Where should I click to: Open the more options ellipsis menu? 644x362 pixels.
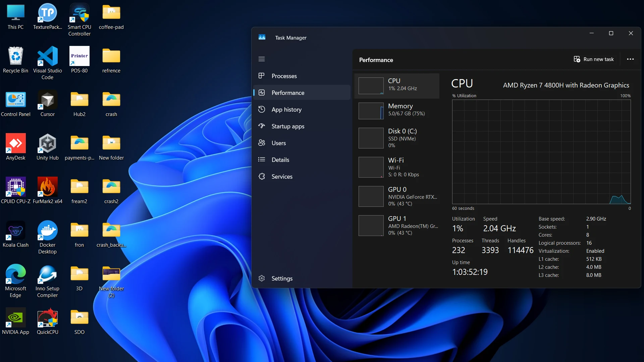click(x=630, y=59)
